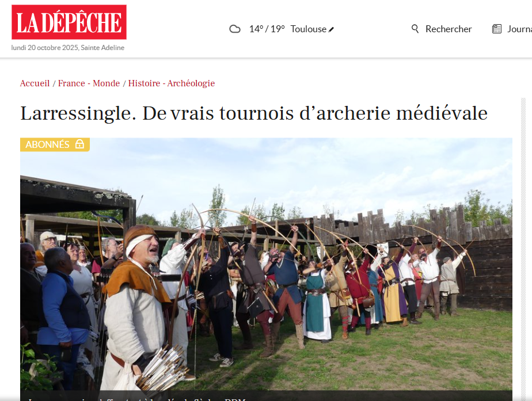Click the photo caption bar
Viewport: 532px width, 401px height.
click(x=266, y=396)
